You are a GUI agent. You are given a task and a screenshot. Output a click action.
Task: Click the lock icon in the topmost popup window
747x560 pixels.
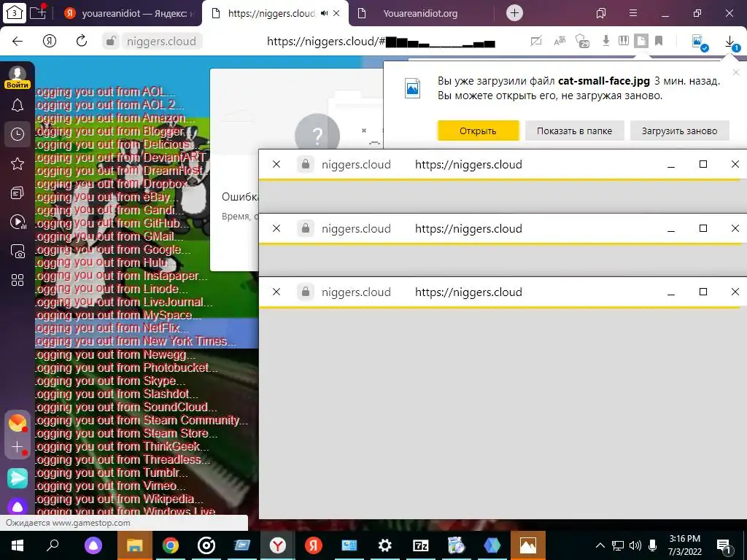(x=306, y=164)
